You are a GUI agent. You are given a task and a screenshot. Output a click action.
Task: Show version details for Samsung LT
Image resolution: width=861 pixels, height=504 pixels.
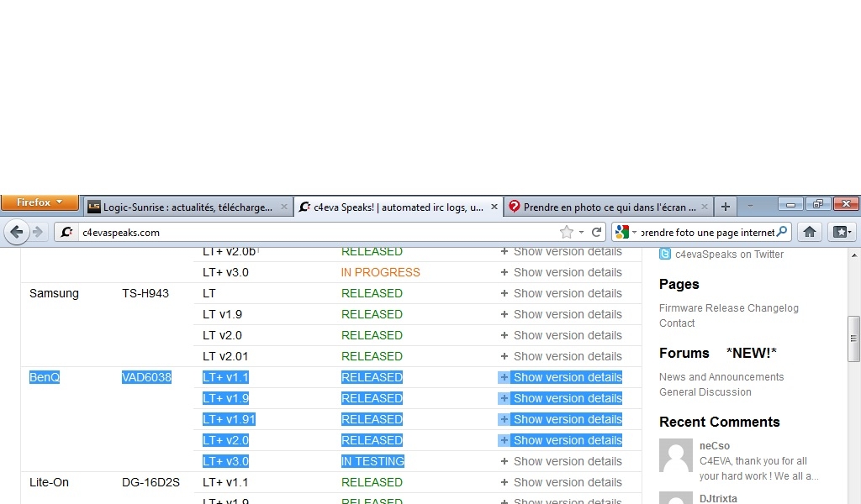point(561,293)
